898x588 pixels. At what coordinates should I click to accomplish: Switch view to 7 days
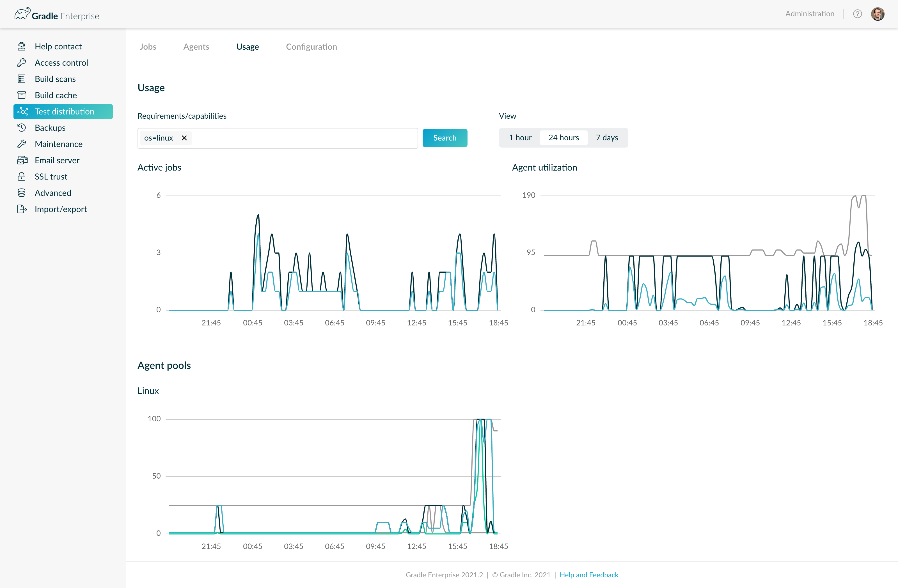pos(607,138)
